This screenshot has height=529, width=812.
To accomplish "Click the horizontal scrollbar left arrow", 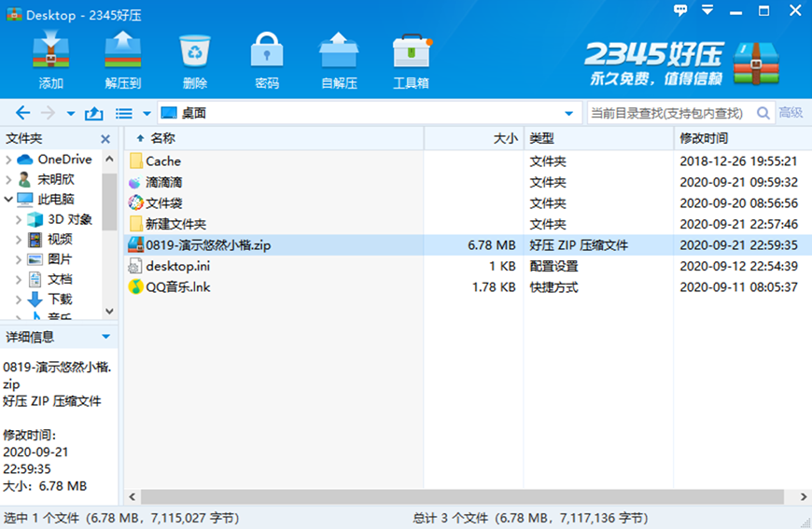I will (132, 497).
